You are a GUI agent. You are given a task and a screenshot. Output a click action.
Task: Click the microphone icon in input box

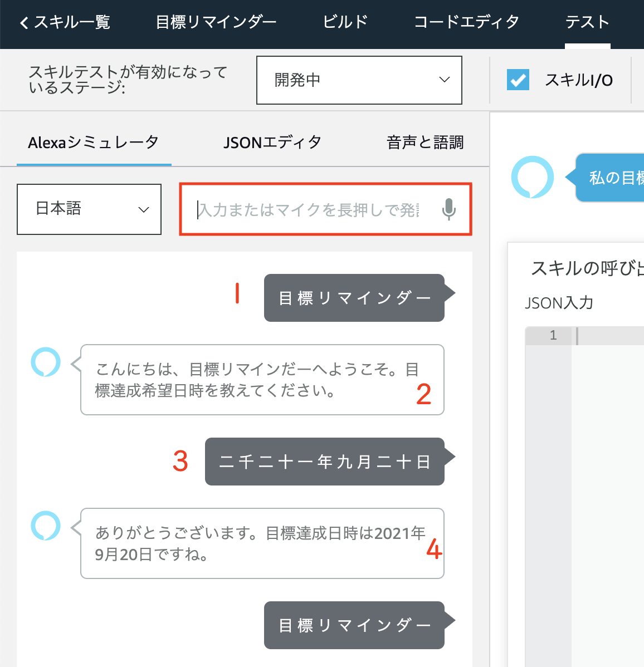[x=448, y=209]
